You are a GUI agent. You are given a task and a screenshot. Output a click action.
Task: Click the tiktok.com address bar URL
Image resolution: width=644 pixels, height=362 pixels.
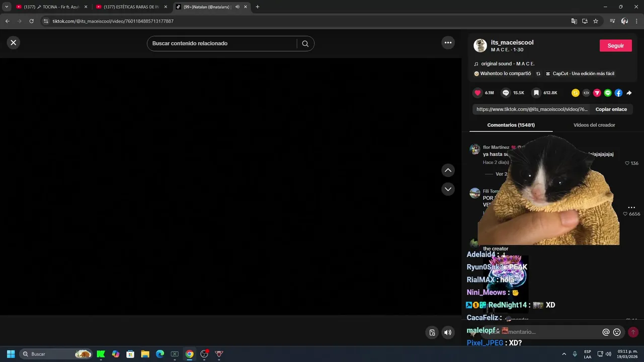113,21
